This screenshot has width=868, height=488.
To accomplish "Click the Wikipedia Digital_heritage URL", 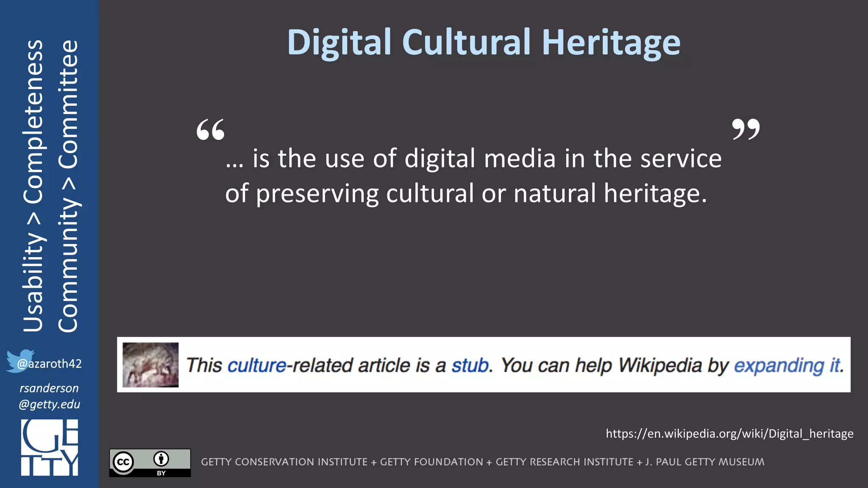I will pyautogui.click(x=729, y=434).
